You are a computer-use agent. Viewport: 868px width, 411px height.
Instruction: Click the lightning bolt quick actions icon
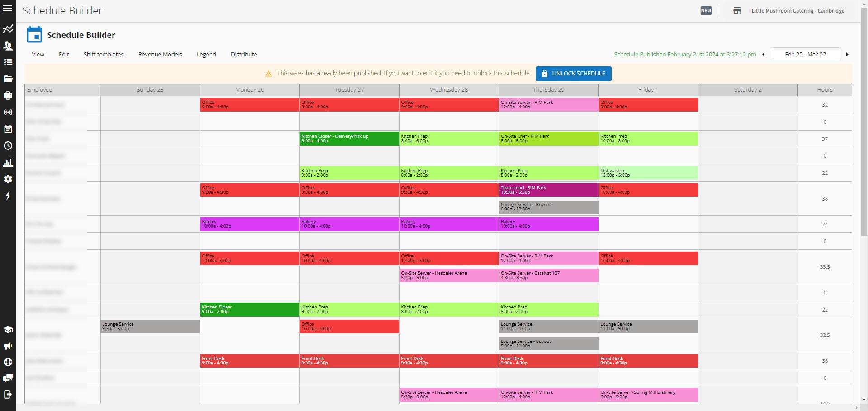(8, 196)
